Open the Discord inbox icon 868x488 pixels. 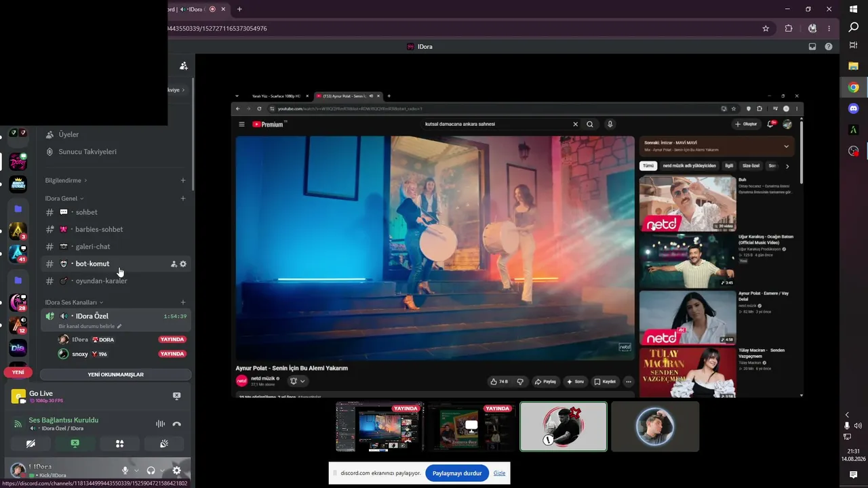click(x=812, y=47)
